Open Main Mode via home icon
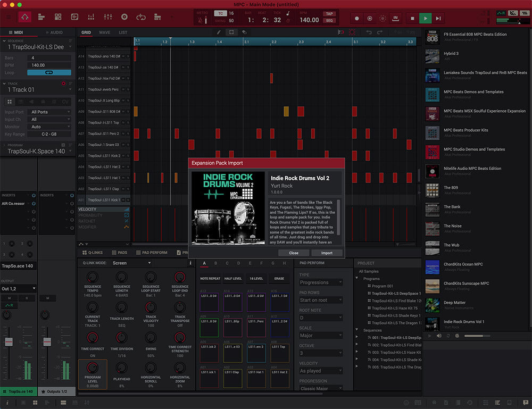Image resolution: width=532 pixels, height=409 pixels. 24,18
